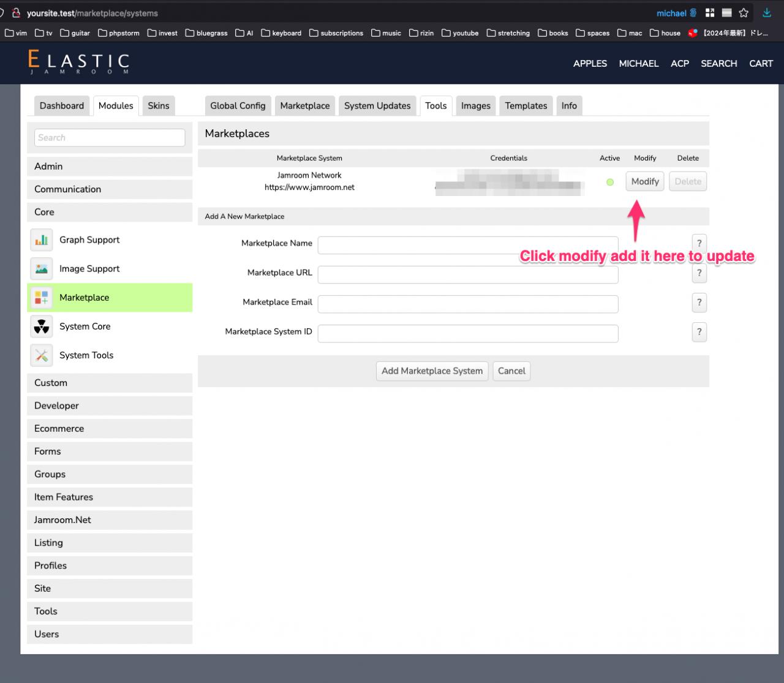This screenshot has height=683, width=784.
Task: Click the Marketplace module icon in sidebar
Action: [41, 298]
